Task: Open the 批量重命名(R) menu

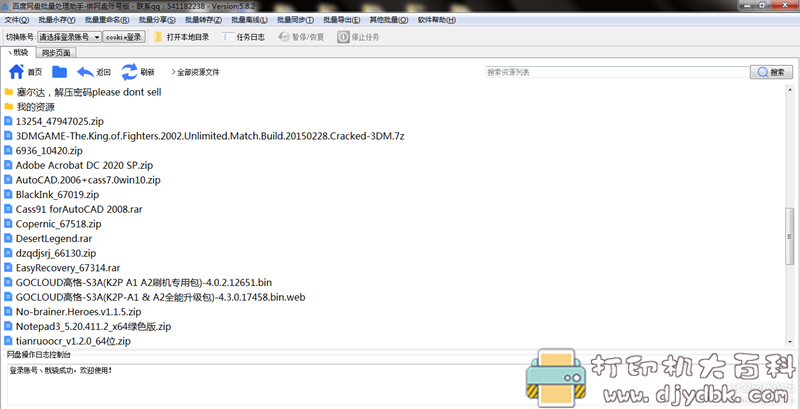Action: pyautogui.click(x=107, y=20)
